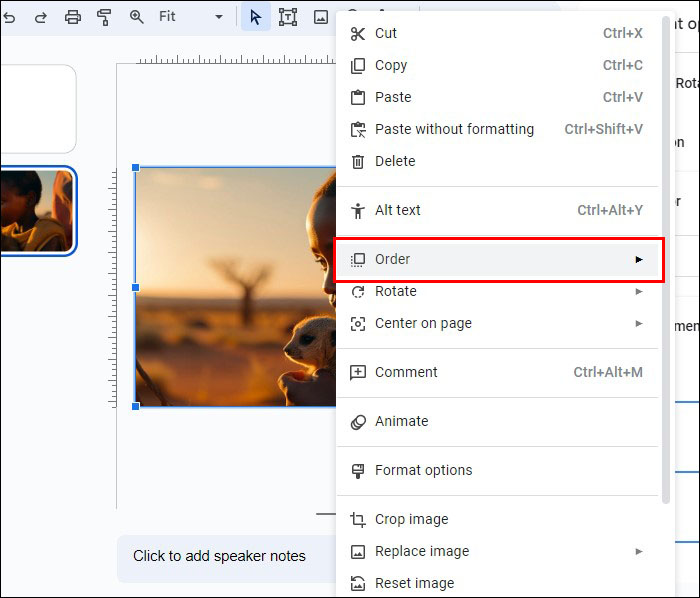The height and width of the screenshot is (598, 700).
Task: Select the slide thumbnail in filmstrip
Action: coord(38,211)
